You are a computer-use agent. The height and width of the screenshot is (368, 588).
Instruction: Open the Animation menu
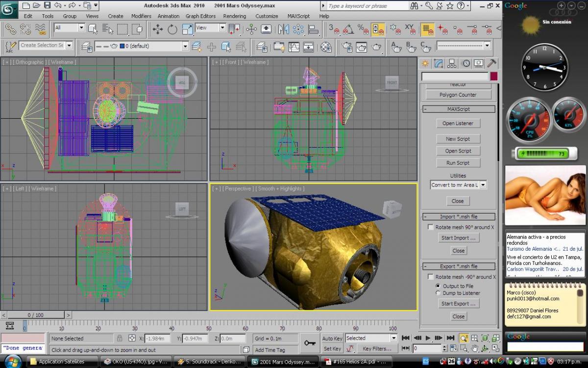tap(169, 16)
